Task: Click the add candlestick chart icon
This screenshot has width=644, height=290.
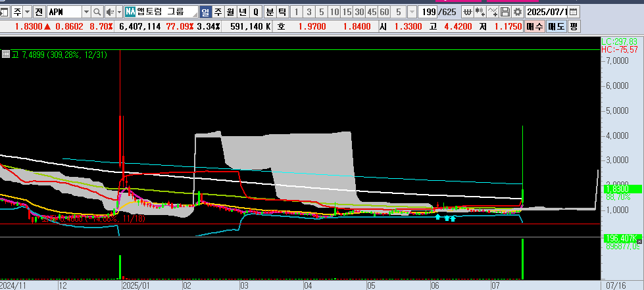Action: pos(480,12)
